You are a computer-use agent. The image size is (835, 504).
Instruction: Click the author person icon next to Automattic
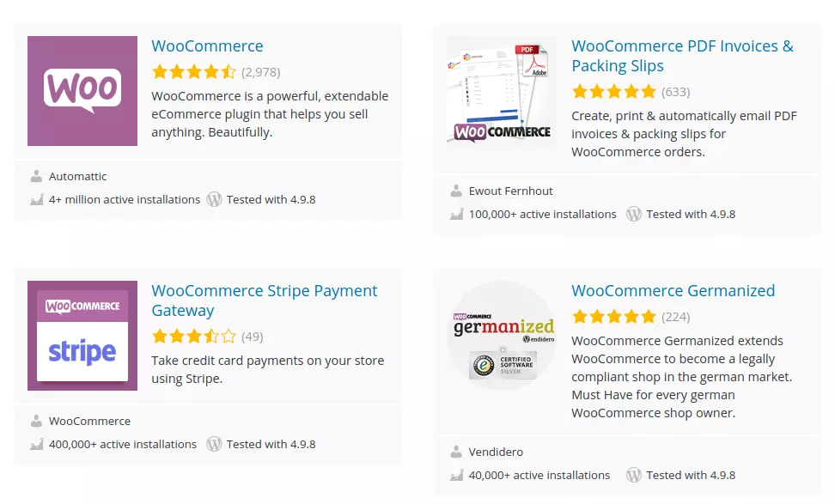(36, 176)
